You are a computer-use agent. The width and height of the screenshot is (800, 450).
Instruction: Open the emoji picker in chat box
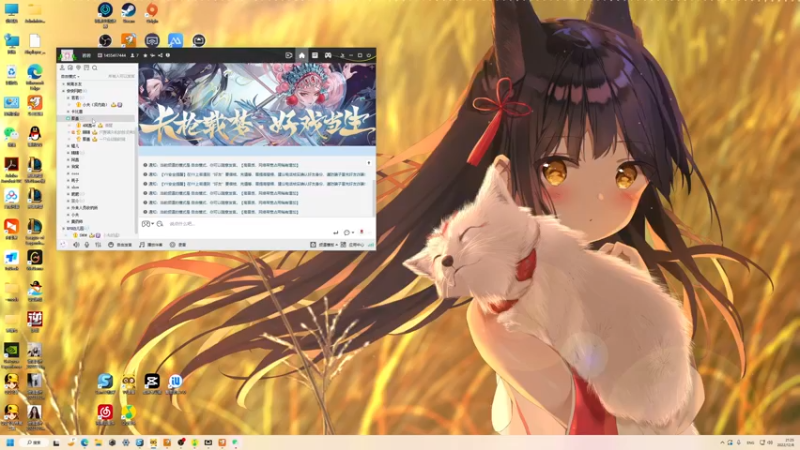[160, 224]
